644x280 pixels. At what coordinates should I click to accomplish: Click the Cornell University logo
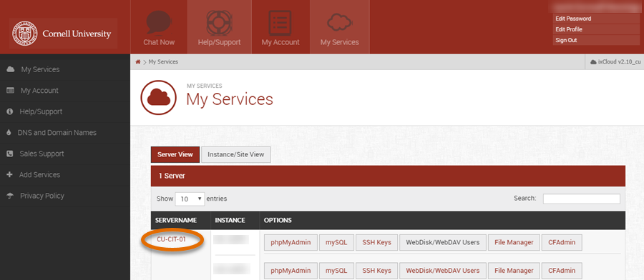[x=64, y=33]
